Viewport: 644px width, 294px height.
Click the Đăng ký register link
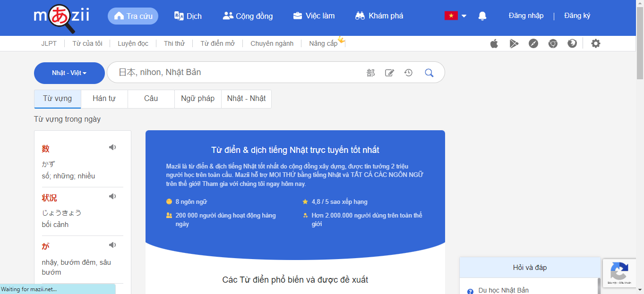(x=577, y=16)
